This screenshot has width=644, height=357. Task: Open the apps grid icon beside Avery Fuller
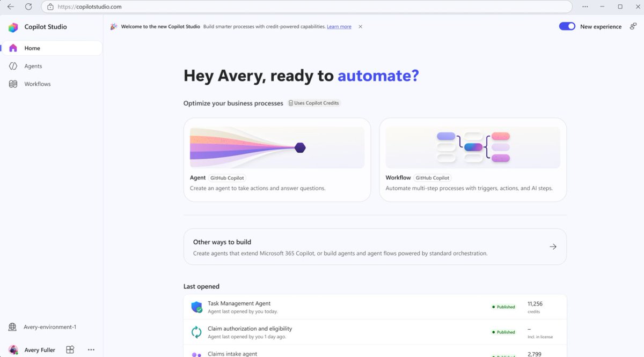[70, 349]
